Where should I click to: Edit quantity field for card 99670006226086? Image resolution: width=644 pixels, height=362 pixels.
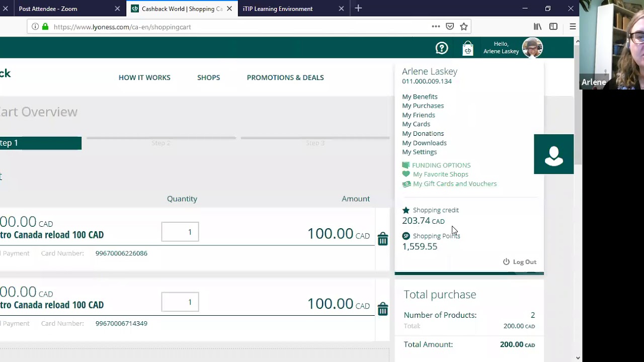(180, 232)
